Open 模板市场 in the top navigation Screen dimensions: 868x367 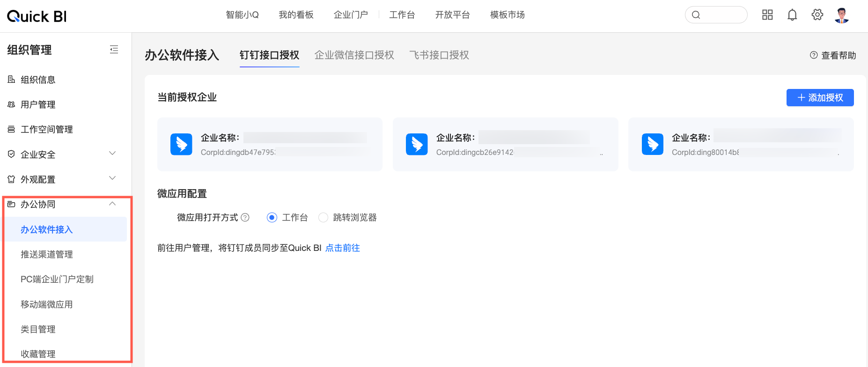[x=508, y=15]
